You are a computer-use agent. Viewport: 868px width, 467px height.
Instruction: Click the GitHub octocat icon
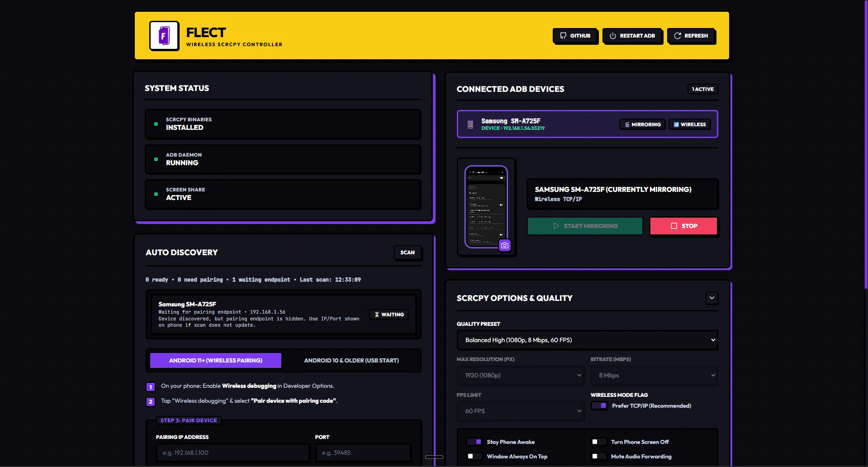(x=563, y=36)
